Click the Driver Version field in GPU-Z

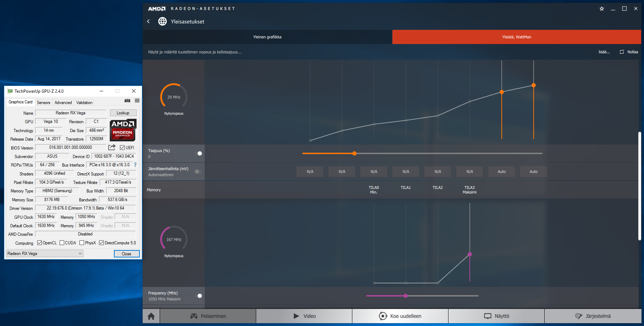pos(86,208)
